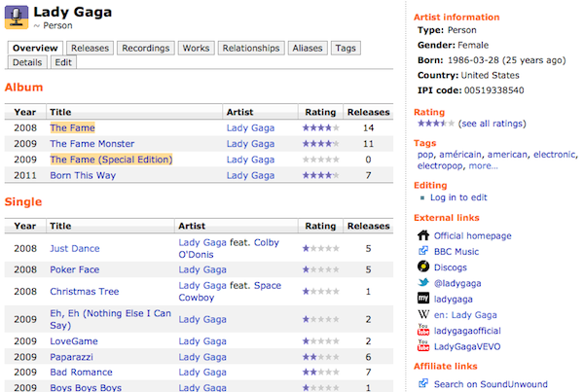Screen dimensions: 584x392
Task: Open The Fame (Special Edition) album
Action: tap(111, 160)
